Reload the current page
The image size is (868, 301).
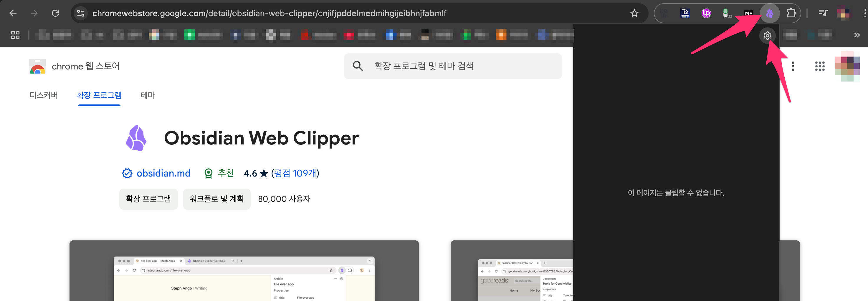[x=55, y=13]
